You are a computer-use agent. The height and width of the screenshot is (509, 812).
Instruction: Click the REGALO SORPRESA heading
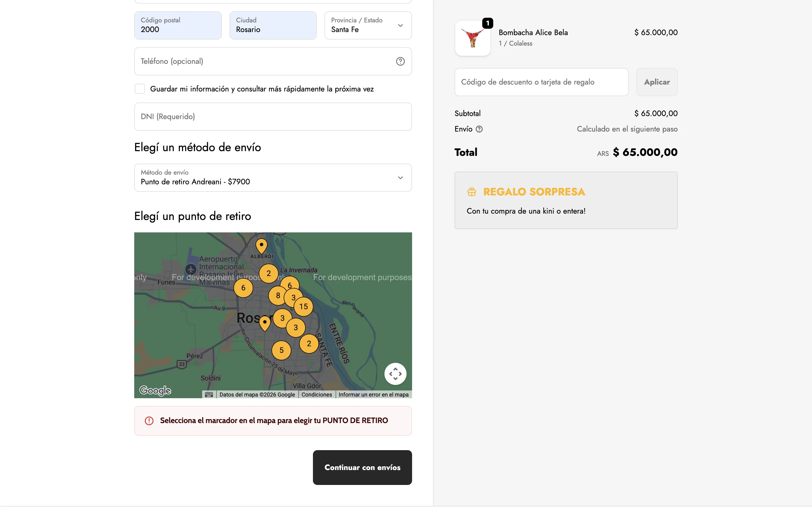(x=534, y=192)
